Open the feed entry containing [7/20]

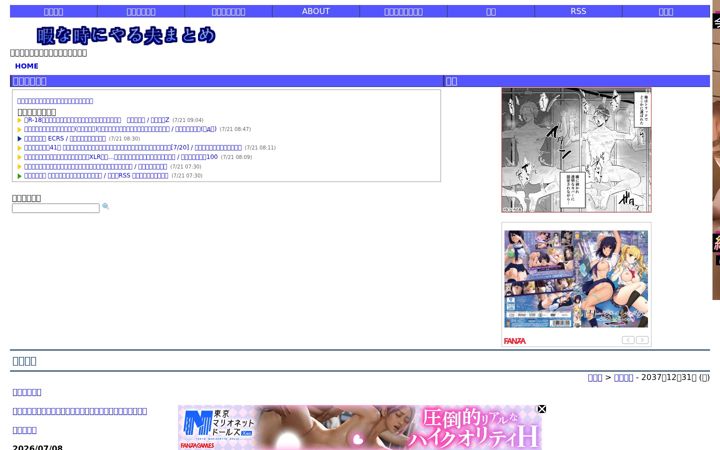133,147
